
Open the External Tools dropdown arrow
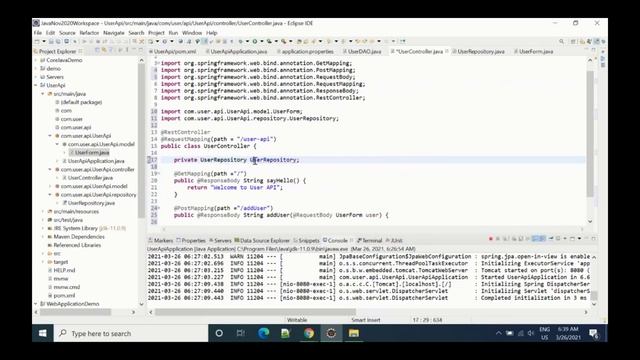(291, 41)
